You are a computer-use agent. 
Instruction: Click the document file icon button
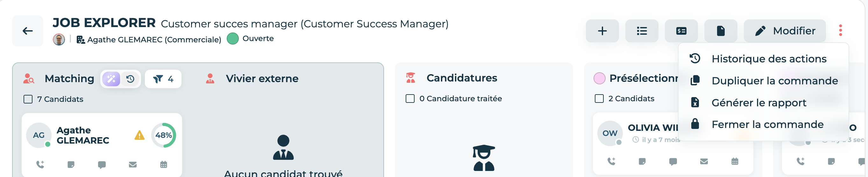tap(720, 31)
